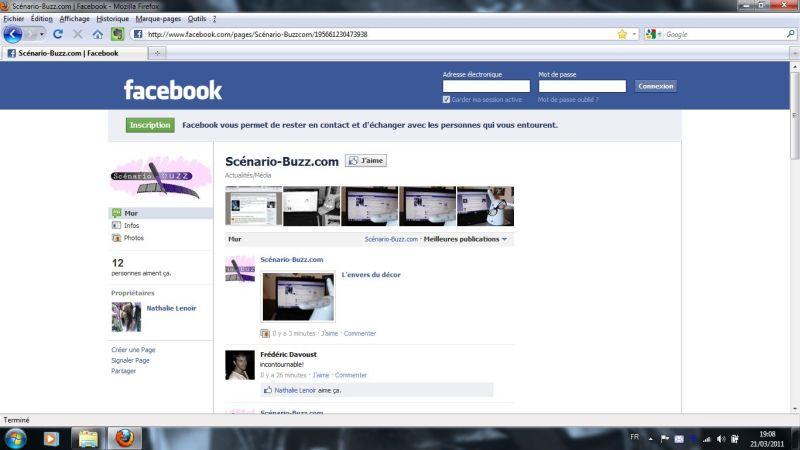Open the volume speaker tray icon
The height and width of the screenshot is (450, 800).
721,439
